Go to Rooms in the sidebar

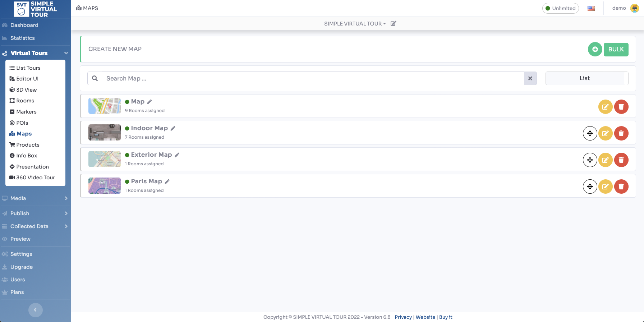pos(25,101)
